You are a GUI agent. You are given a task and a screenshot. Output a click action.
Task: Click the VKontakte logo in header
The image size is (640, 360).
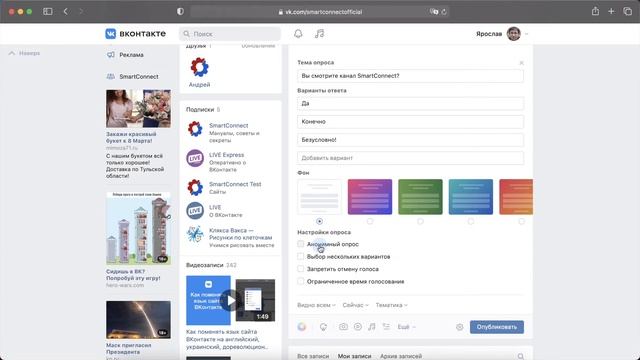(x=136, y=33)
